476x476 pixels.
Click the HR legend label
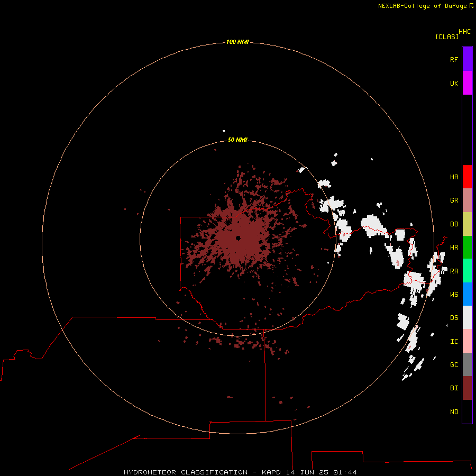[x=454, y=248]
